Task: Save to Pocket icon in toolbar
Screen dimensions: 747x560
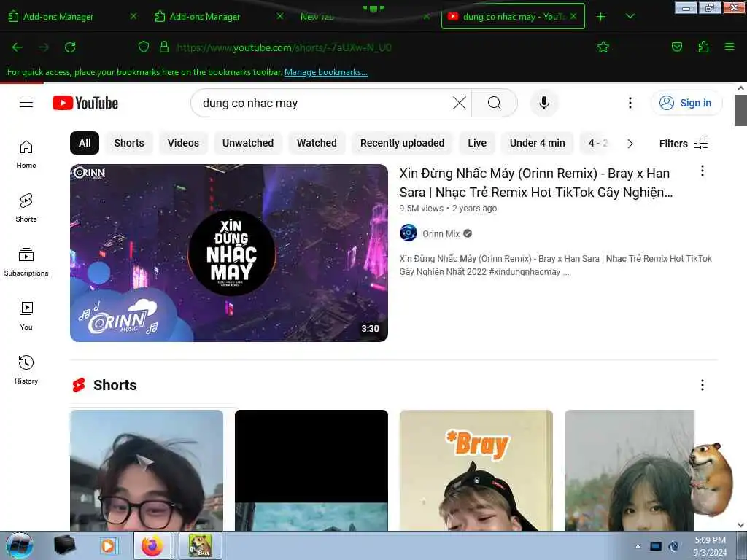Action: (x=677, y=47)
